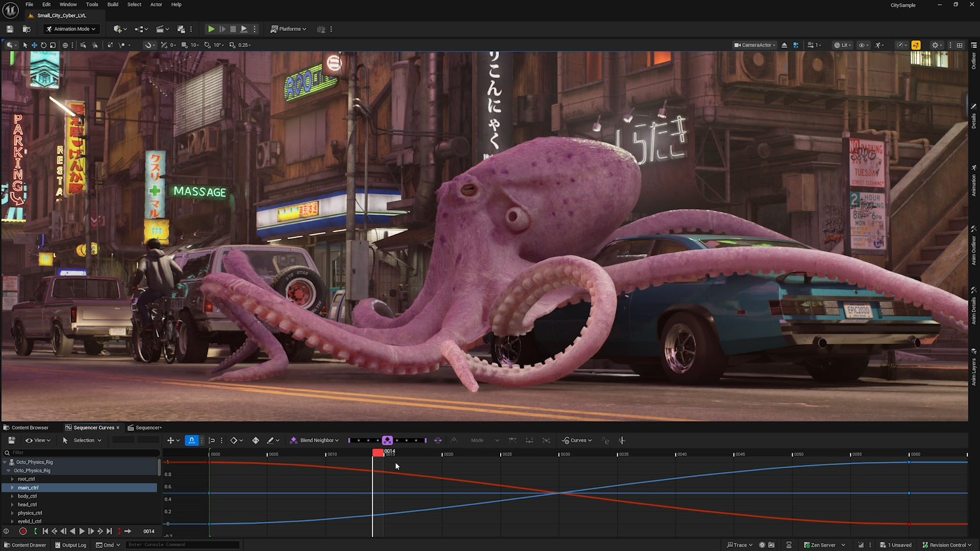Click the purple Blend Neighbor slider handle

[x=387, y=440]
